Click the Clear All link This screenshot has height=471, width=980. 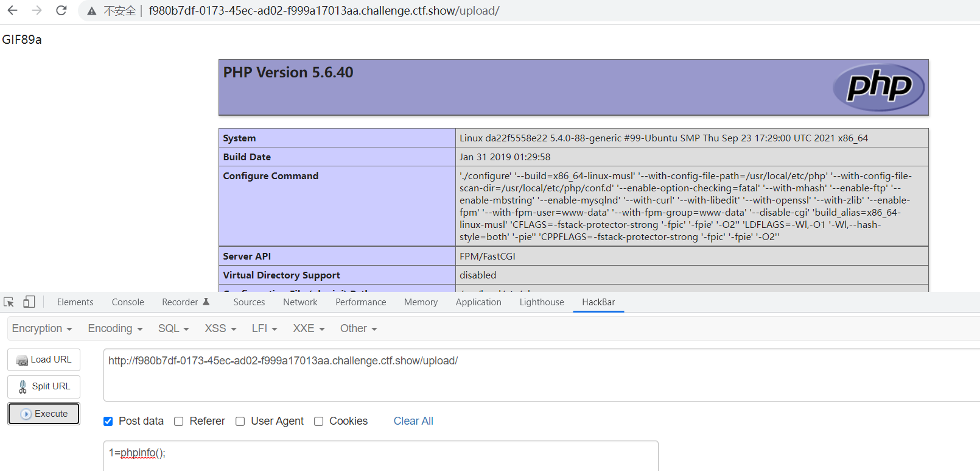click(x=413, y=421)
